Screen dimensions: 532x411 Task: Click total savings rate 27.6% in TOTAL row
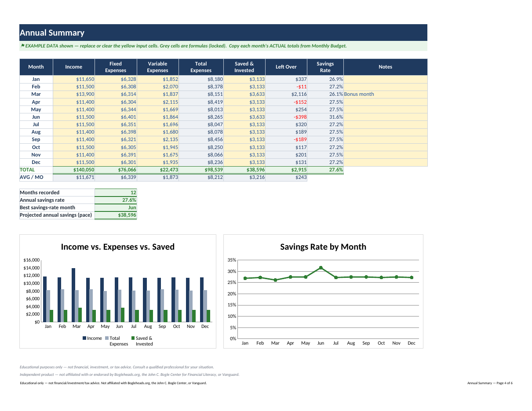(x=325, y=170)
